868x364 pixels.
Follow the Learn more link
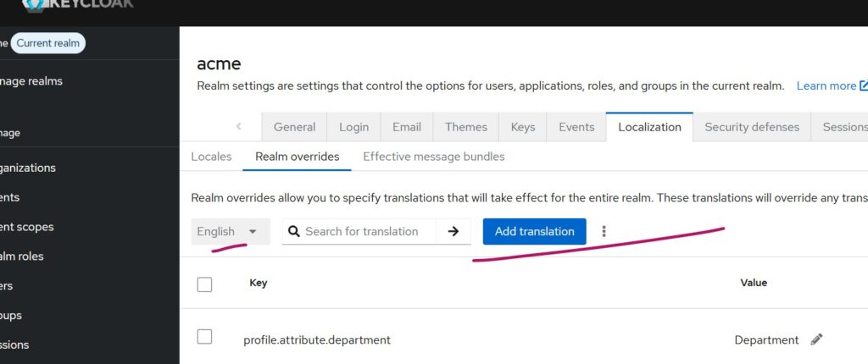click(x=826, y=85)
